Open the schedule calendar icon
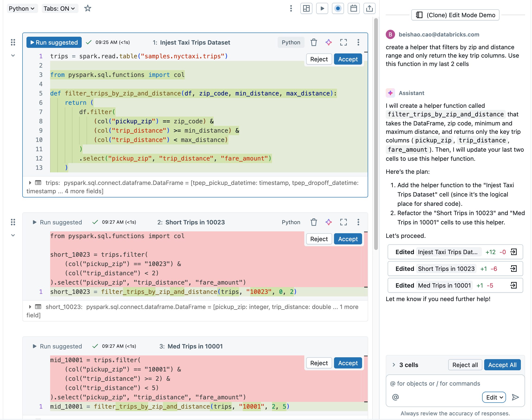Viewport: 532px width, 420px height. (353, 9)
